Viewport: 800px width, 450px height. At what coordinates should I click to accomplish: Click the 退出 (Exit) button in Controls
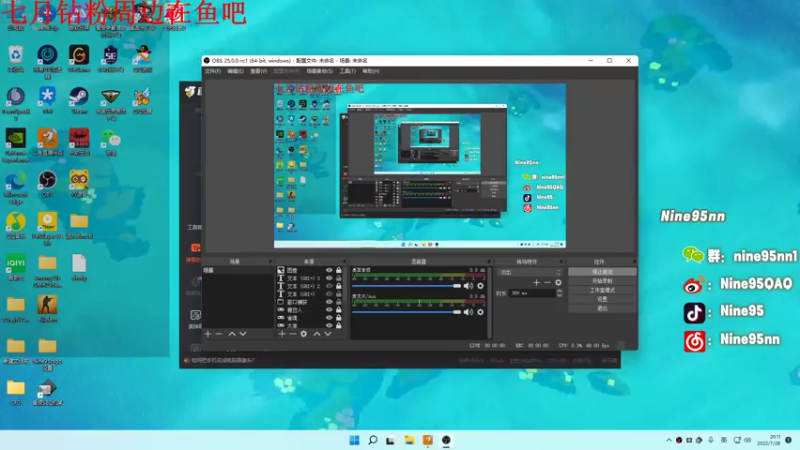pos(602,308)
